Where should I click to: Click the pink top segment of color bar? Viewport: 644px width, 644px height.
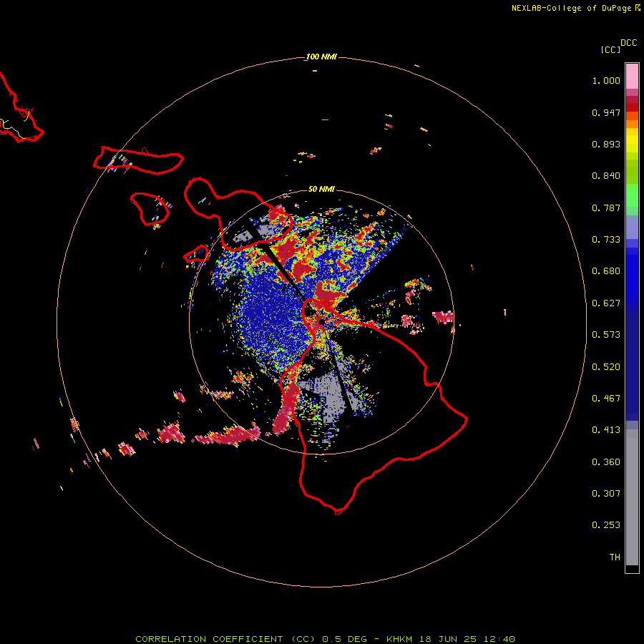[x=632, y=76]
